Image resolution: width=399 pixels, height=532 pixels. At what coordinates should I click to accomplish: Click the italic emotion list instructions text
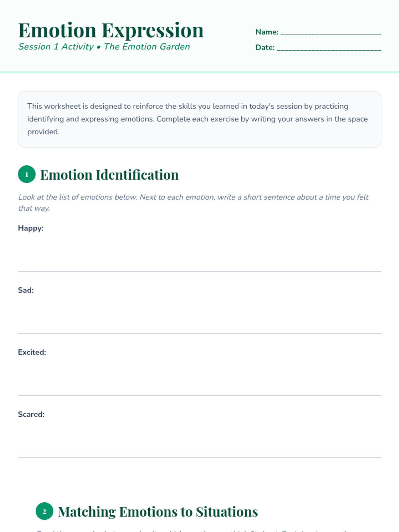(x=193, y=202)
